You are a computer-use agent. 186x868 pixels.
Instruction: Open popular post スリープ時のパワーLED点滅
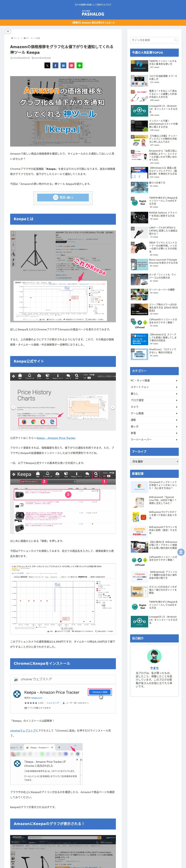coord(154,309)
